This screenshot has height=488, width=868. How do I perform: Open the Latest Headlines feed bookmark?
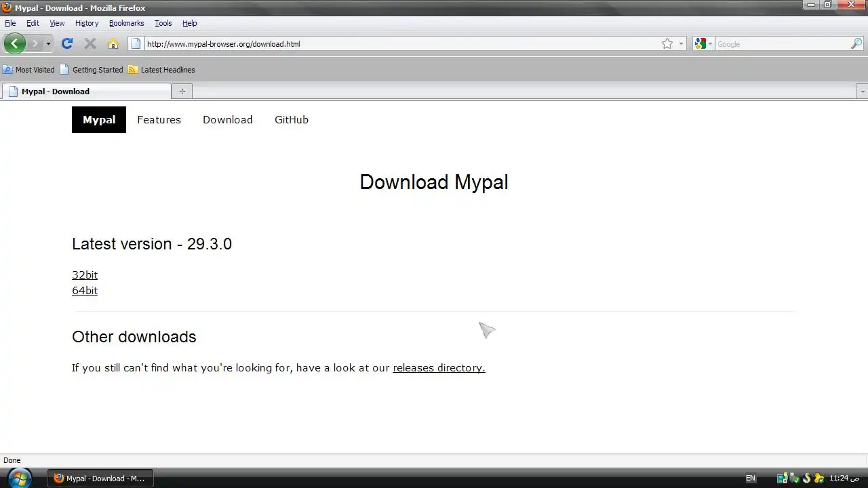[x=161, y=70]
